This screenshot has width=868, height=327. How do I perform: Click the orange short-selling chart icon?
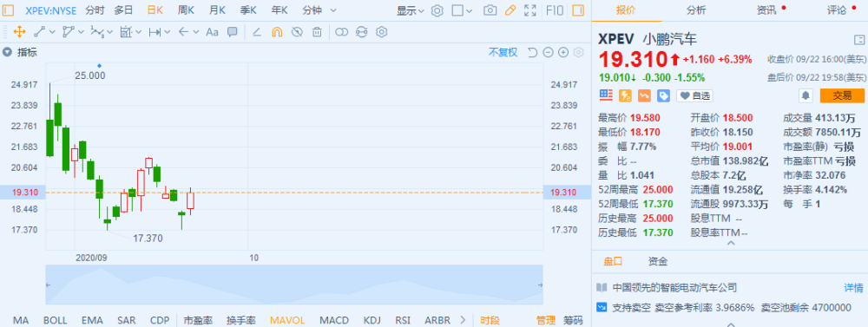click(x=644, y=95)
